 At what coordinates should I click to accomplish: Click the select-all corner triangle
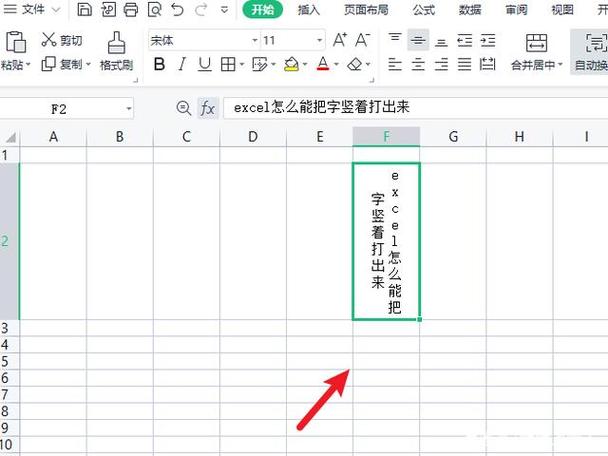(x=10, y=136)
